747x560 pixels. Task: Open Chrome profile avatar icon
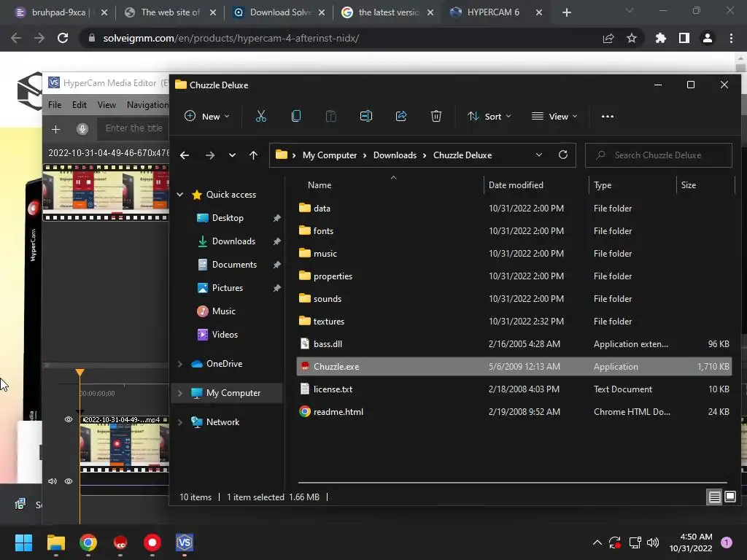pyautogui.click(x=708, y=38)
